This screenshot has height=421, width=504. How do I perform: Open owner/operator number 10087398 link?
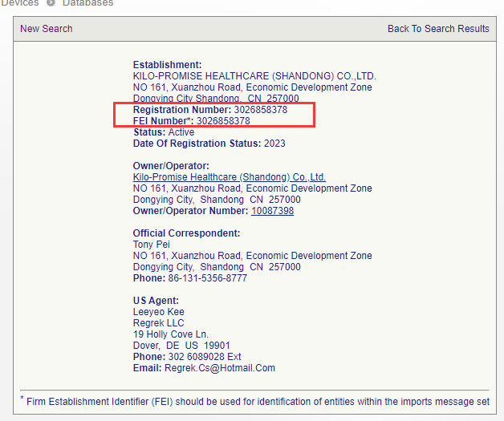click(x=272, y=211)
